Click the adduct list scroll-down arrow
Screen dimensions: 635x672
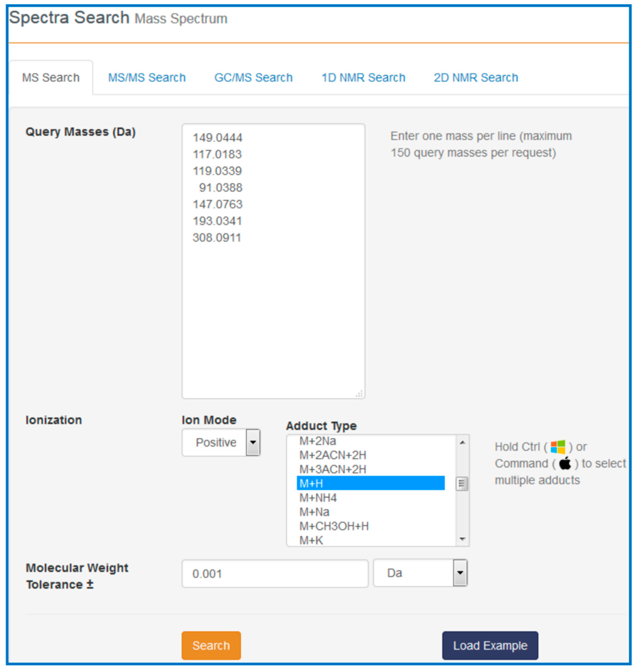point(462,539)
